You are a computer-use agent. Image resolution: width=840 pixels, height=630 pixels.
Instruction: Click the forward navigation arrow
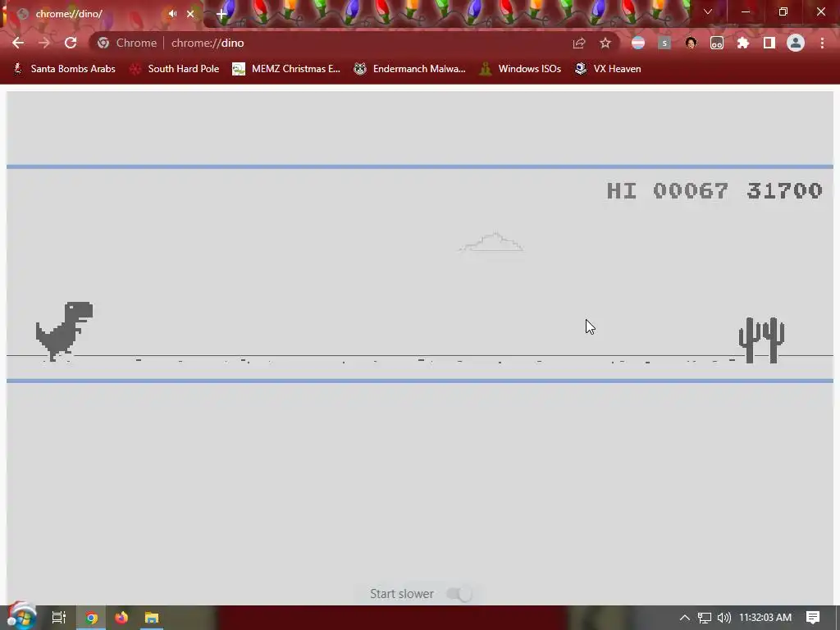(x=44, y=43)
